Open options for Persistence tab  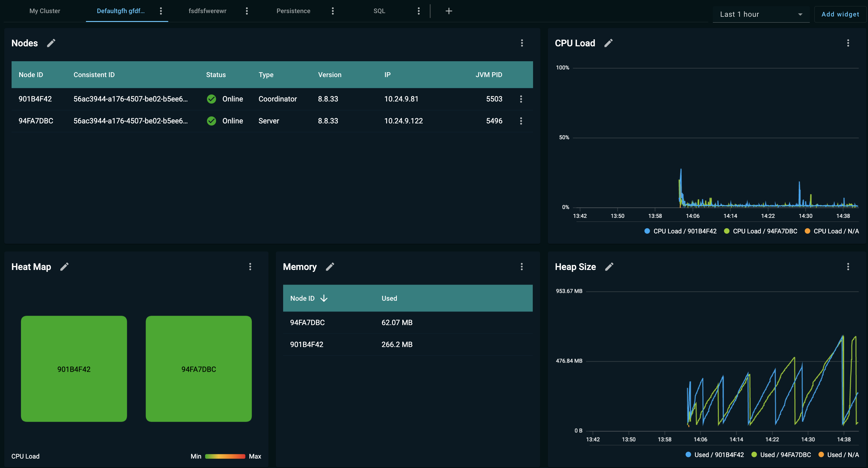333,11
